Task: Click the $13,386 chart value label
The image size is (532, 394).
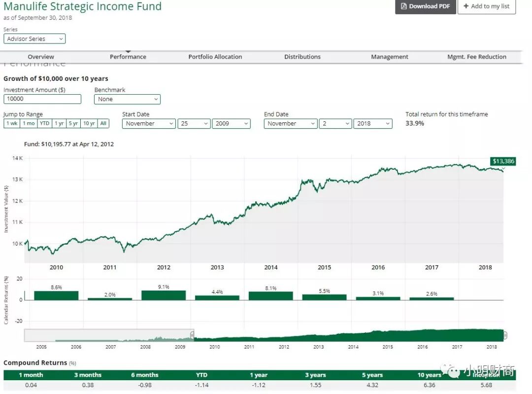Action: [503, 161]
